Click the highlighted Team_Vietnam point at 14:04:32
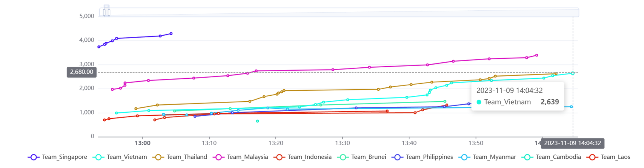This screenshot has height=168, width=644. pos(573,73)
